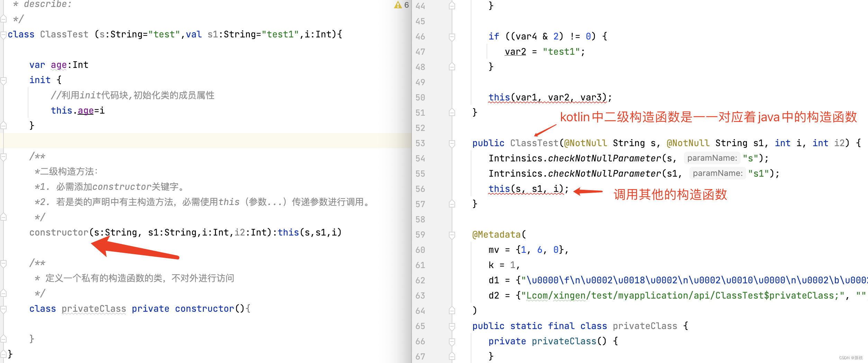Collapse the @Metadata fold marker at line 59
Screen dimensions: 868x363
452,235
